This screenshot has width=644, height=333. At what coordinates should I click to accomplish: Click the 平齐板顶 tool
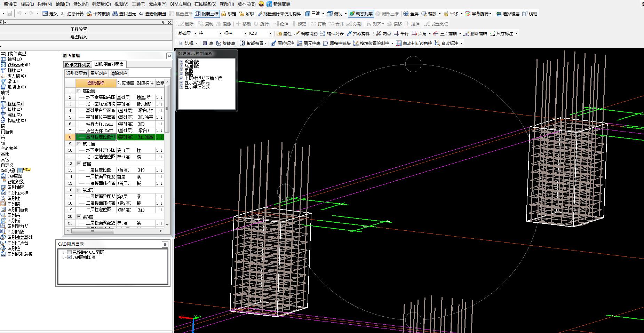[x=98, y=14]
